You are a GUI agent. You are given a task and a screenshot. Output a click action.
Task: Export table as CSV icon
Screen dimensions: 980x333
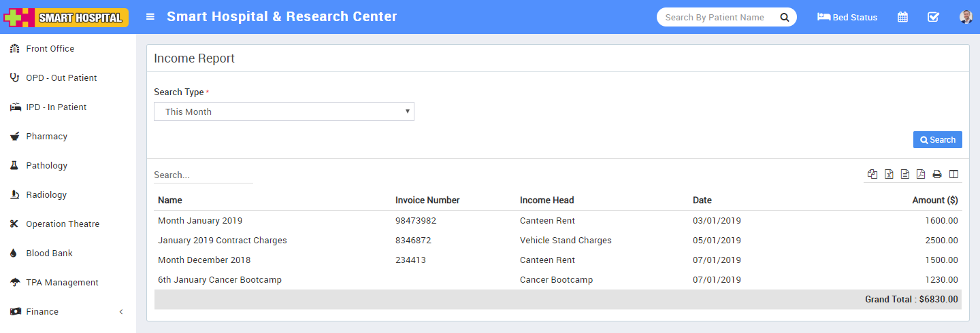tap(905, 175)
